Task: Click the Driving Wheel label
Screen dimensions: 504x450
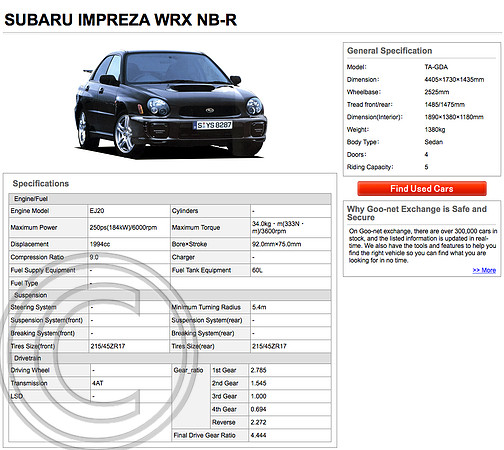Action: click(30, 370)
